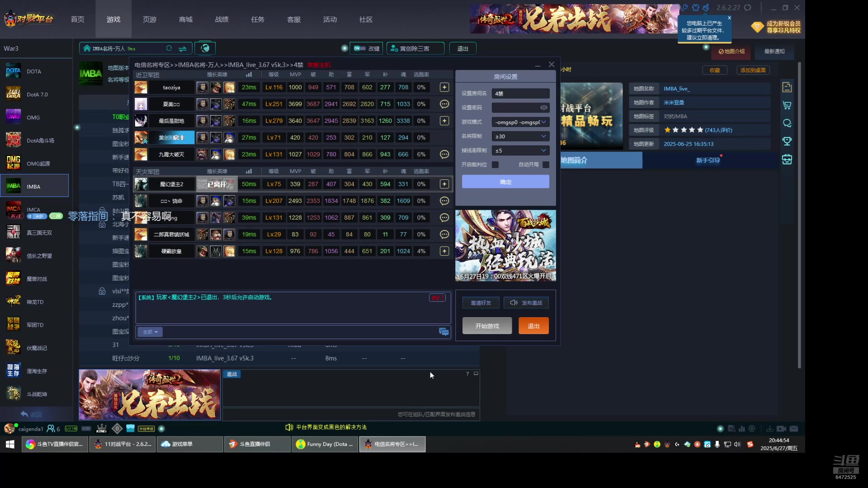868x488 pixels.
Task: Select DotA角斗场 in sidebar
Action: (34, 141)
